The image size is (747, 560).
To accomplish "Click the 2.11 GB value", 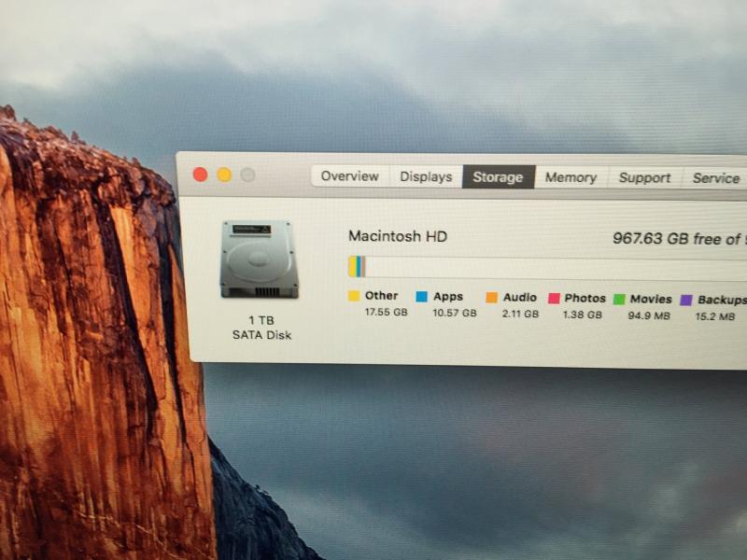I will 520,315.
